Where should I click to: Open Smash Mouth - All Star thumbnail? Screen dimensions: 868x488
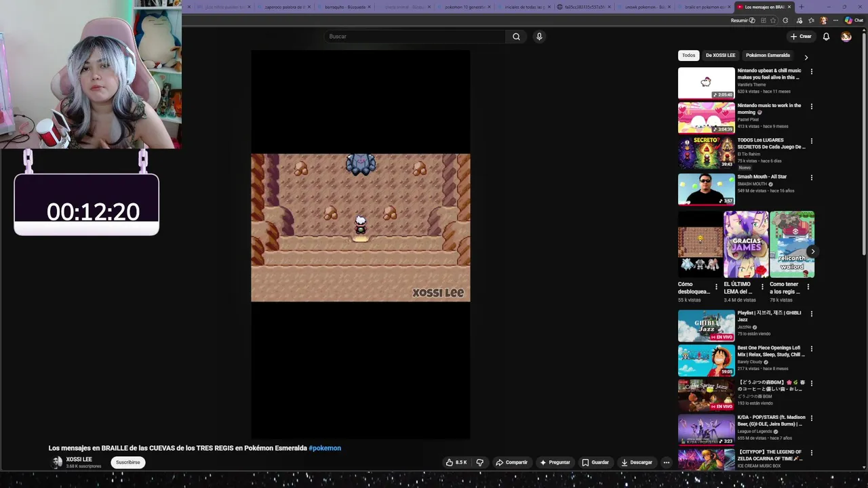[x=706, y=189]
